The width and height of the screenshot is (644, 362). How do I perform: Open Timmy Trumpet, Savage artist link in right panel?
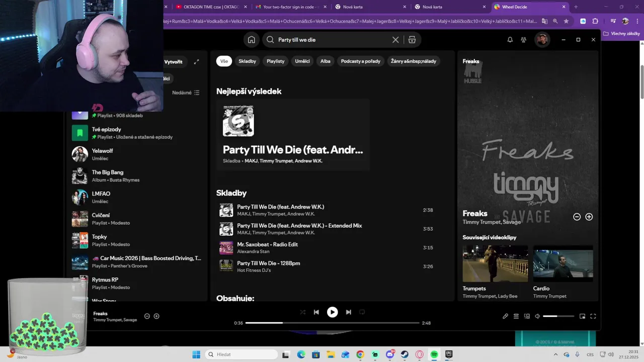point(492,222)
